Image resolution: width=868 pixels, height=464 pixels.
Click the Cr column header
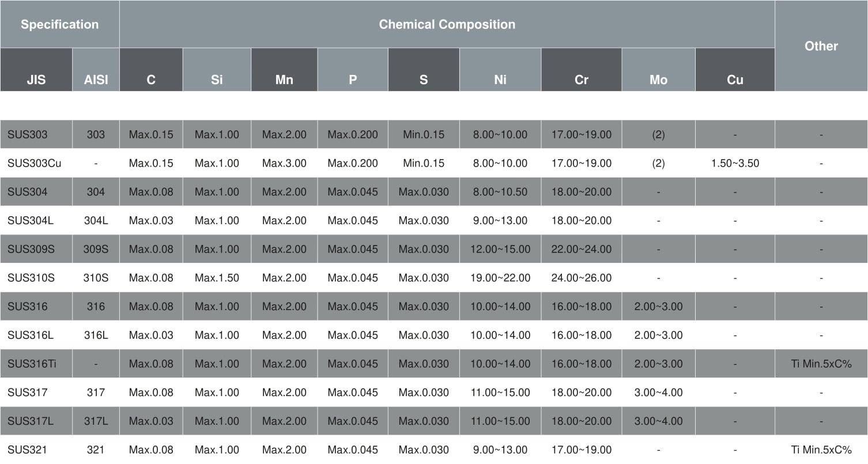(581, 70)
